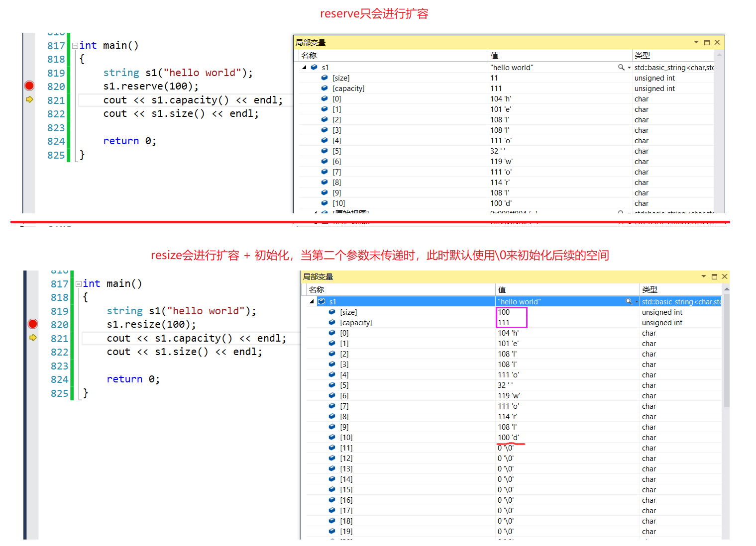756x546 pixels.
Task: Click 类型 column header in upper locals panel
Action: [673, 55]
